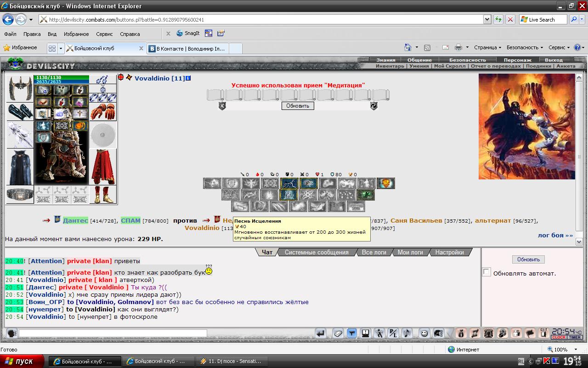The width and height of the screenshot is (588, 368).
Task: Click the Обновить button in battle area
Action: (x=298, y=106)
